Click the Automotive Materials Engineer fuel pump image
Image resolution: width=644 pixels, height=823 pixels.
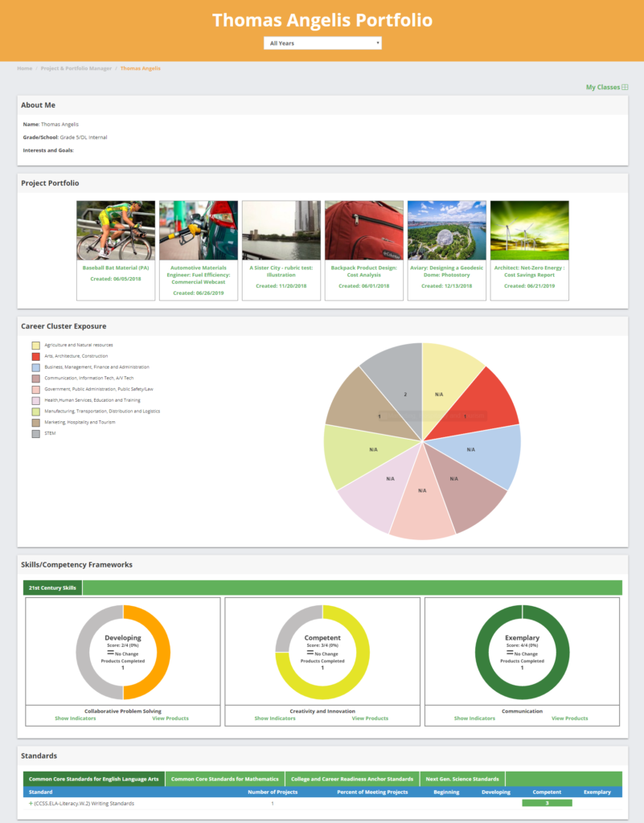pos(199,231)
